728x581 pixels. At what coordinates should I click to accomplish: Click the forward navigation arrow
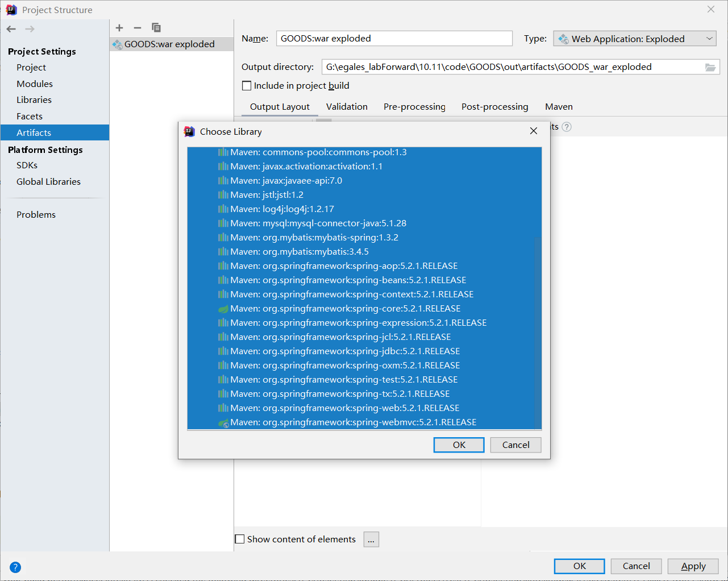(x=30, y=29)
